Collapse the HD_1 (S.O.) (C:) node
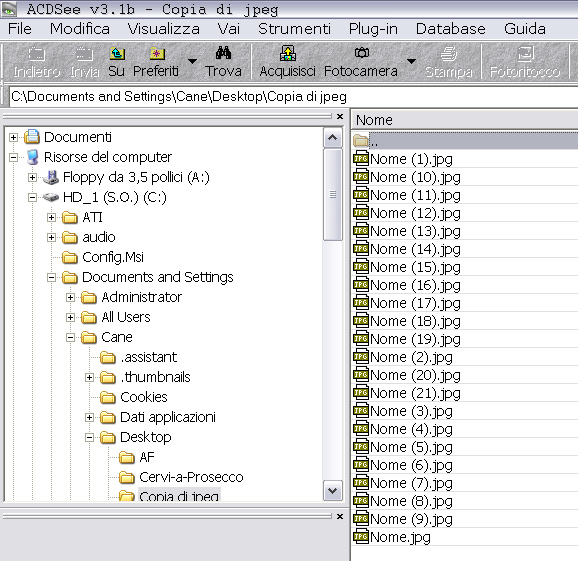Viewport: 578px width, 561px height. (x=32, y=198)
